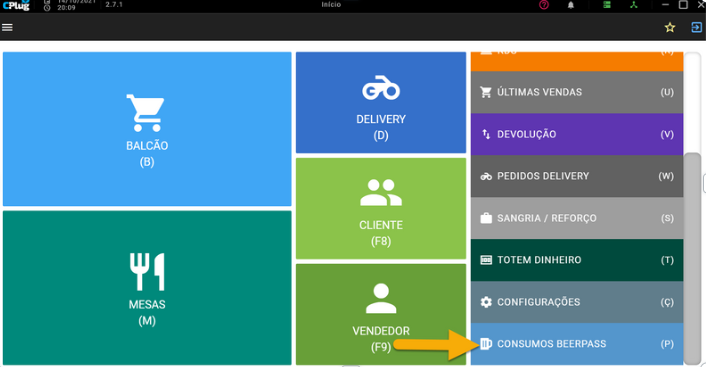The height and width of the screenshot is (367, 706).
Task: Open Últimas Vendas from the list
Action: click(577, 92)
